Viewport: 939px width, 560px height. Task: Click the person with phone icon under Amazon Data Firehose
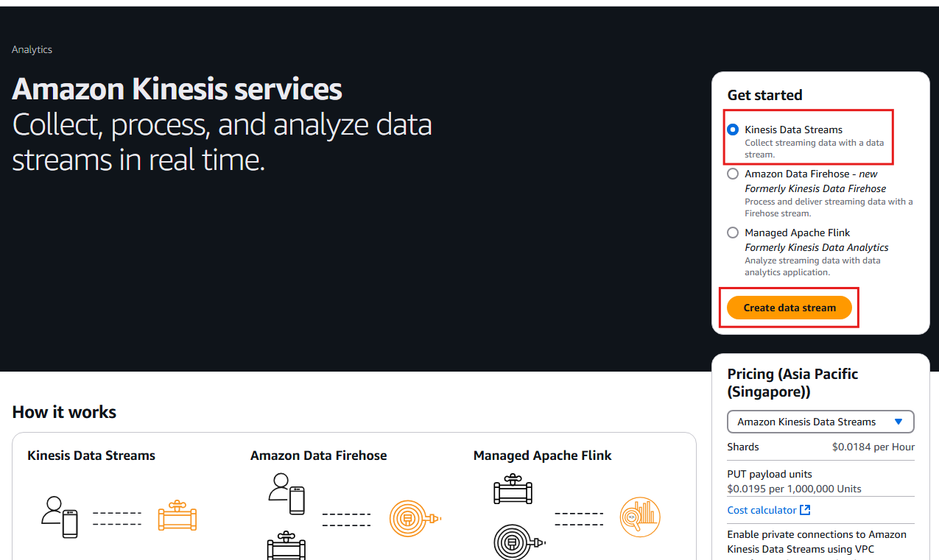pyautogui.click(x=286, y=494)
